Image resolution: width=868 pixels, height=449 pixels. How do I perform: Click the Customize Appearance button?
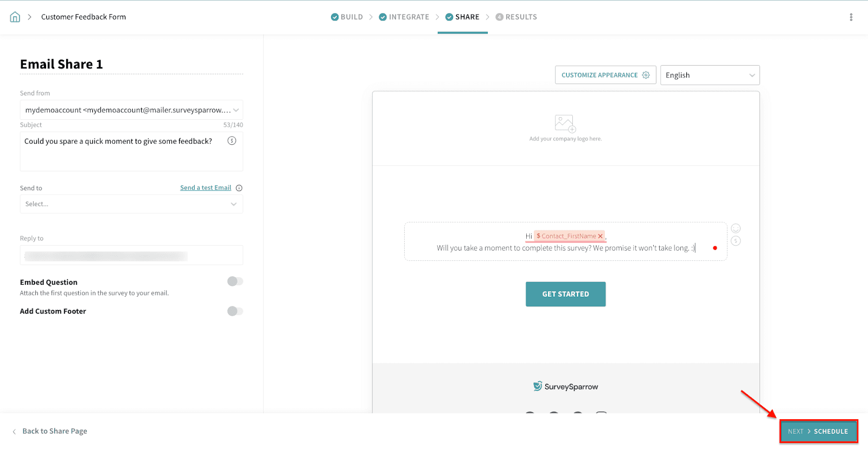(x=605, y=75)
